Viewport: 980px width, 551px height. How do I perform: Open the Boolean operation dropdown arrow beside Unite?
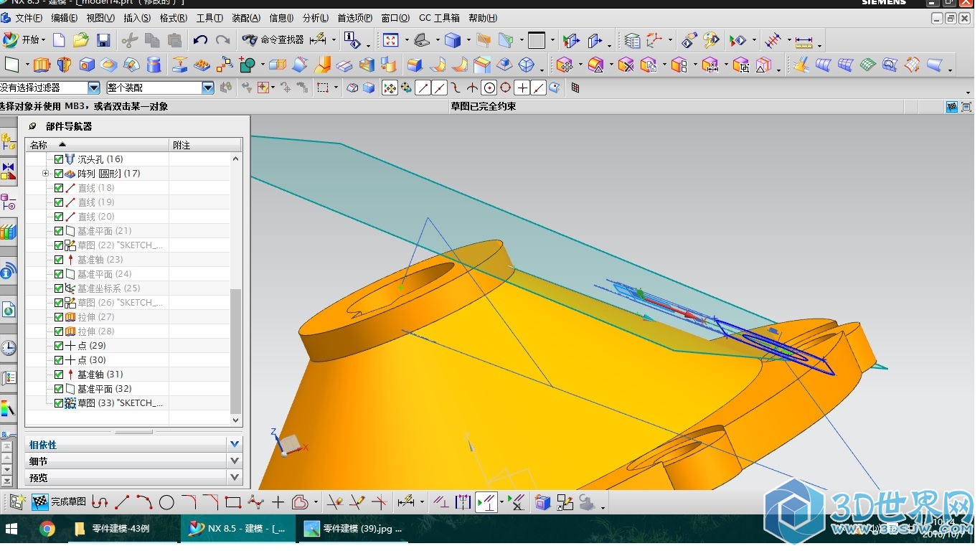262,65
